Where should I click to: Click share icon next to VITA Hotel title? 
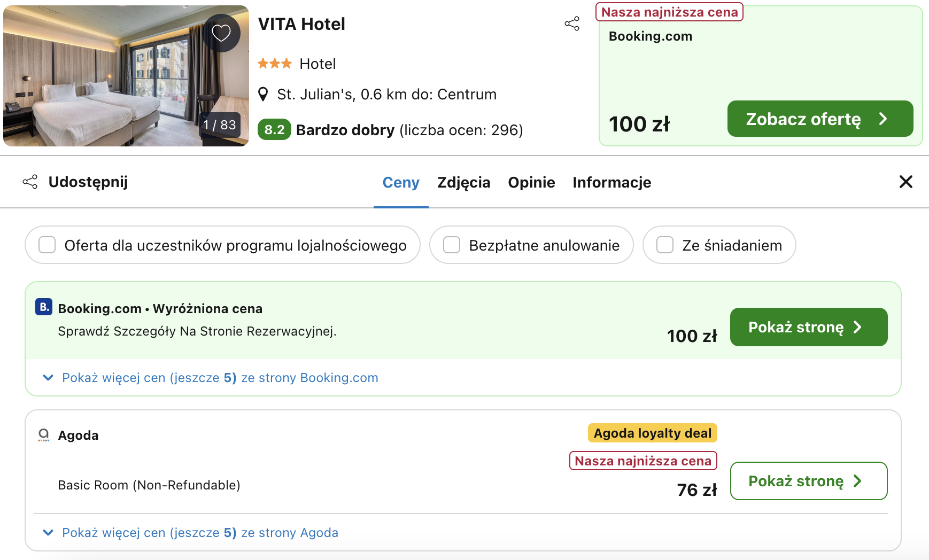[572, 24]
